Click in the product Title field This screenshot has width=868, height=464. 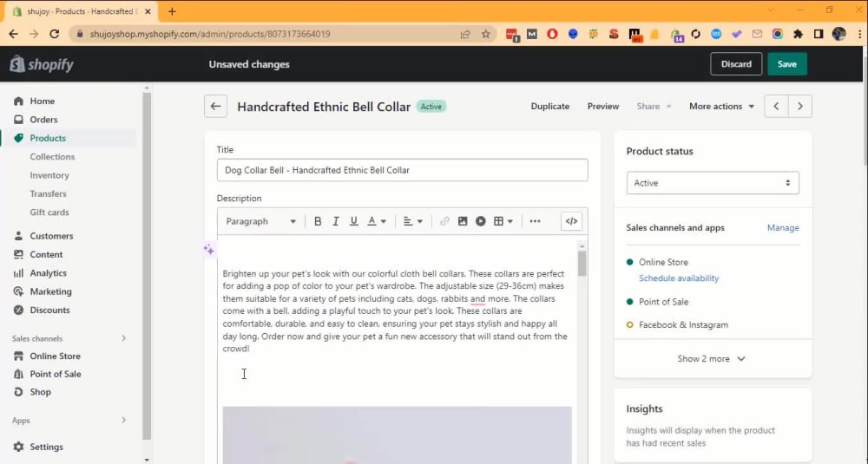pos(403,170)
